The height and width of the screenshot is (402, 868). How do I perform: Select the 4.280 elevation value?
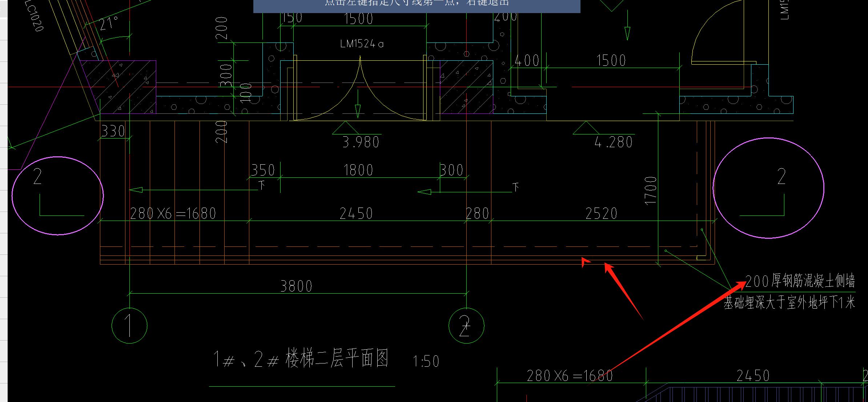[x=614, y=142]
